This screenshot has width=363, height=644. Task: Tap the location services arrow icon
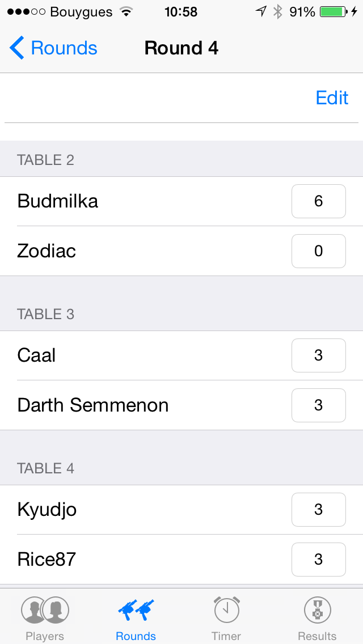point(261,12)
